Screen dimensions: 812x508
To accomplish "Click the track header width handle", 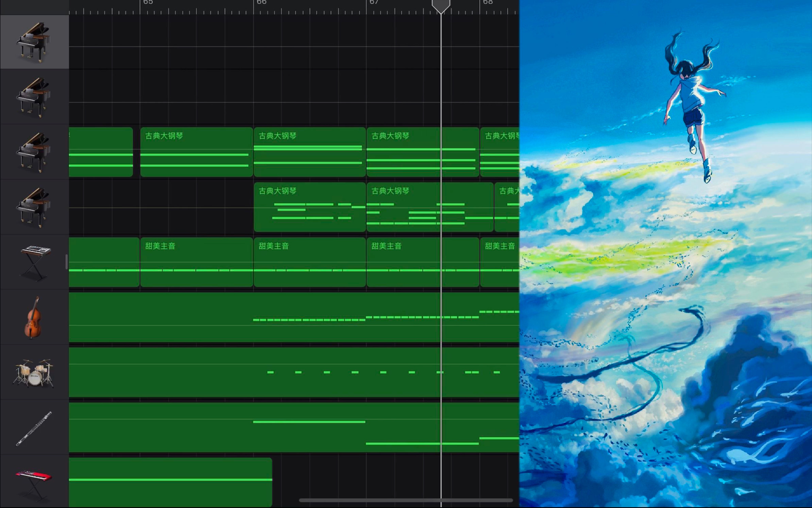I will coord(67,262).
